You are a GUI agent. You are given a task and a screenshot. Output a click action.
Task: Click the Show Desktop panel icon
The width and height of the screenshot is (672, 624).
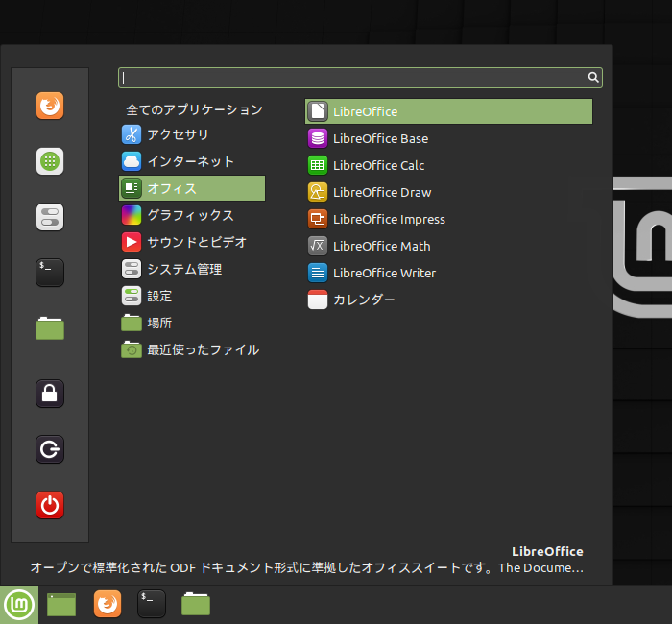61,605
